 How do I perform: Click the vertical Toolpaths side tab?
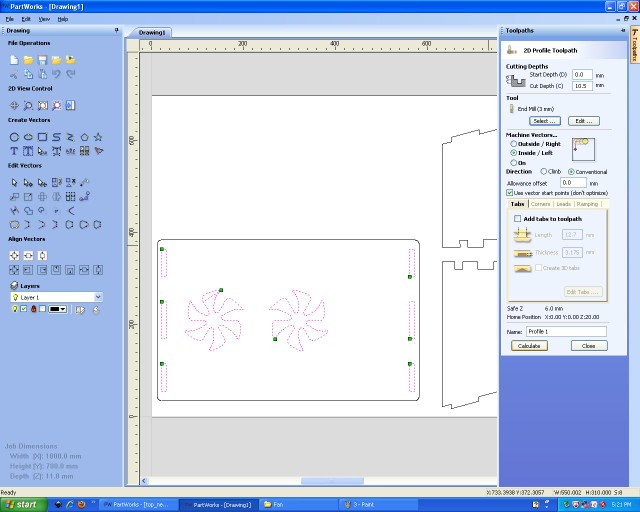635,45
